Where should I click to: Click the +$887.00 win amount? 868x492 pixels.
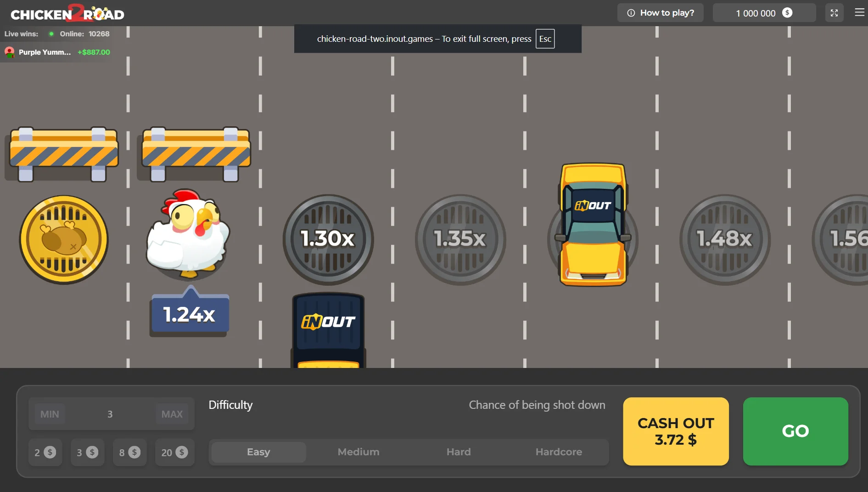click(x=94, y=52)
